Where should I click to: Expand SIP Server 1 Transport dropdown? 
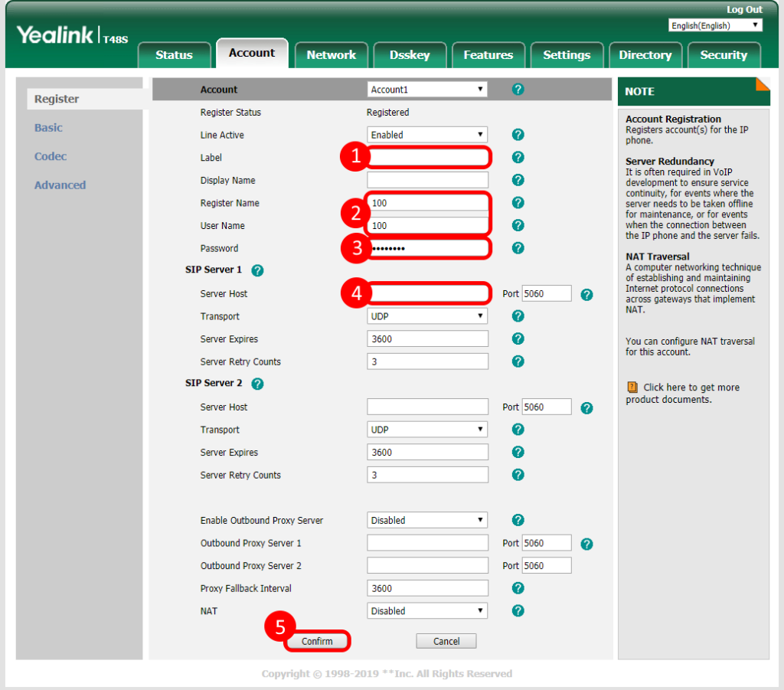(x=427, y=316)
